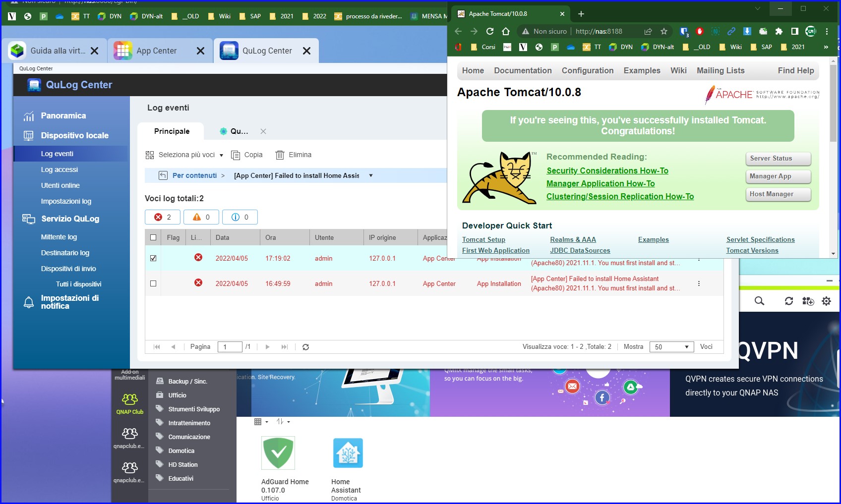Screen dimensions: 841x504
Task: Refresh the log list with the reload icon
Action: pos(305,347)
